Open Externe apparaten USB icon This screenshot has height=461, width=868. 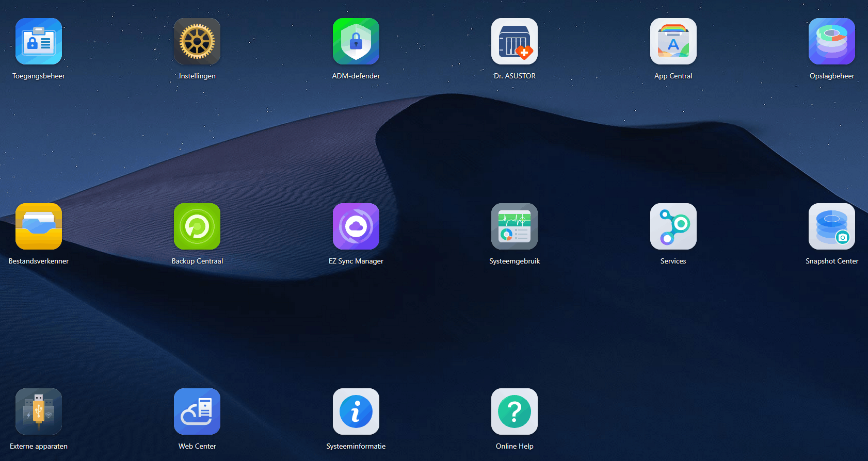click(x=39, y=411)
